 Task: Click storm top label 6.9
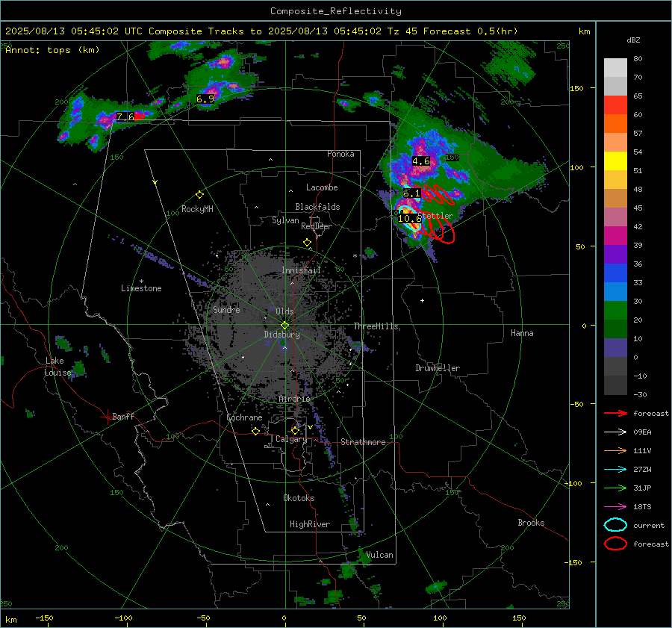coord(205,99)
